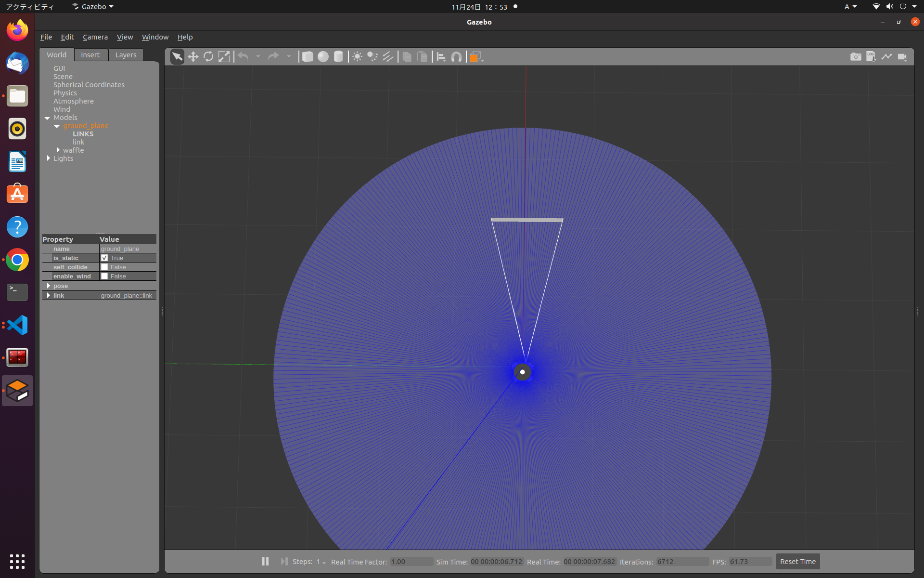Expand the pose property

tap(49, 286)
